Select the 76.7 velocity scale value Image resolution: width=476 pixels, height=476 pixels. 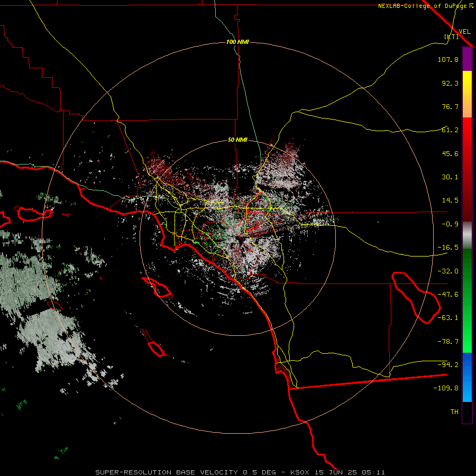(450, 106)
